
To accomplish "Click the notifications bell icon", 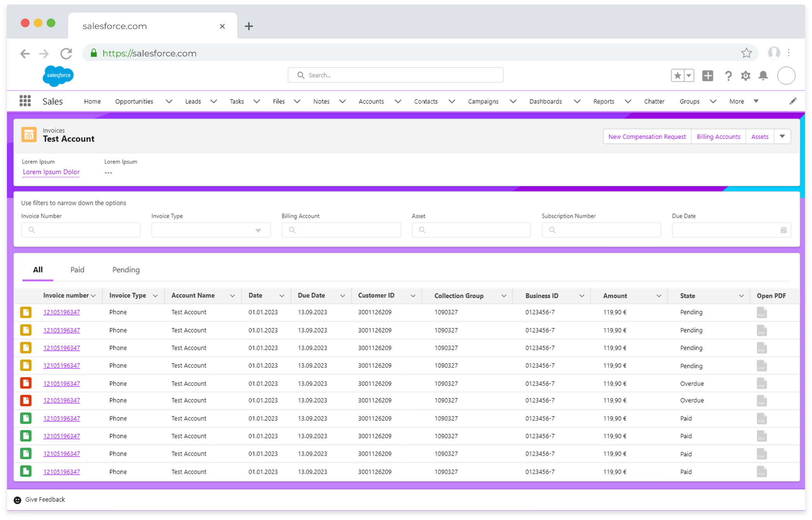I will 763,75.
